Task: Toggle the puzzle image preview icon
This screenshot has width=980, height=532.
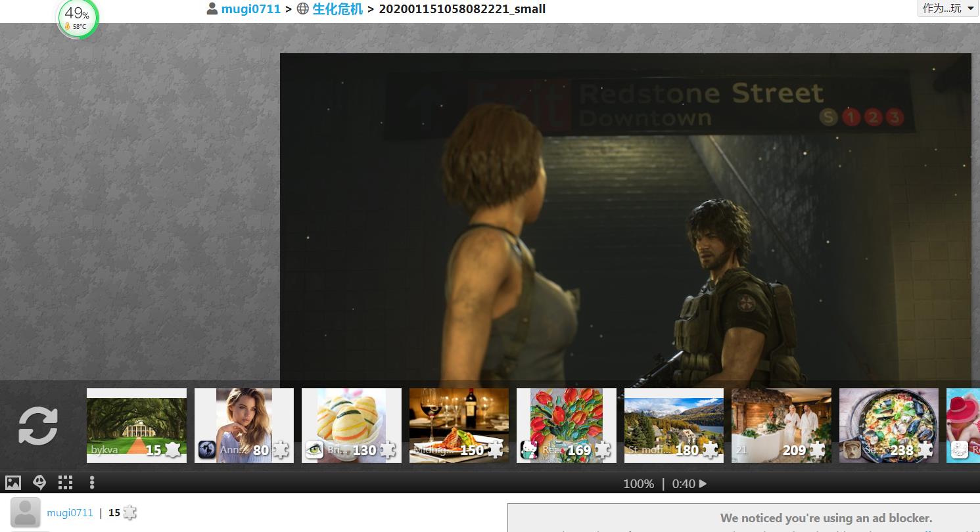Action: point(13,483)
